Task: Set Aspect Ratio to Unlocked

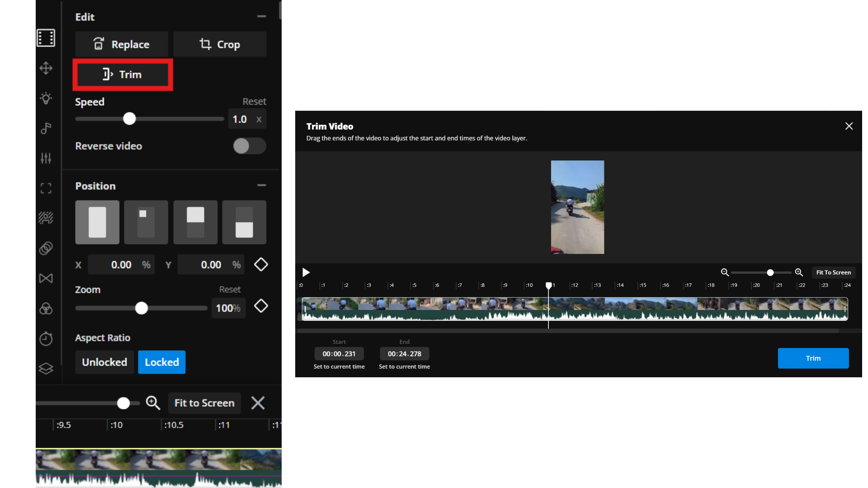Action: 104,362
